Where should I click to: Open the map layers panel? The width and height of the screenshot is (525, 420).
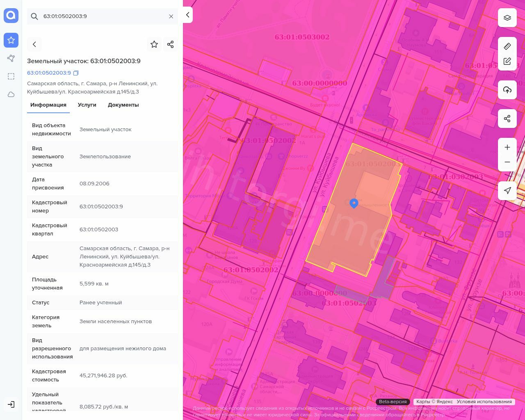click(507, 18)
